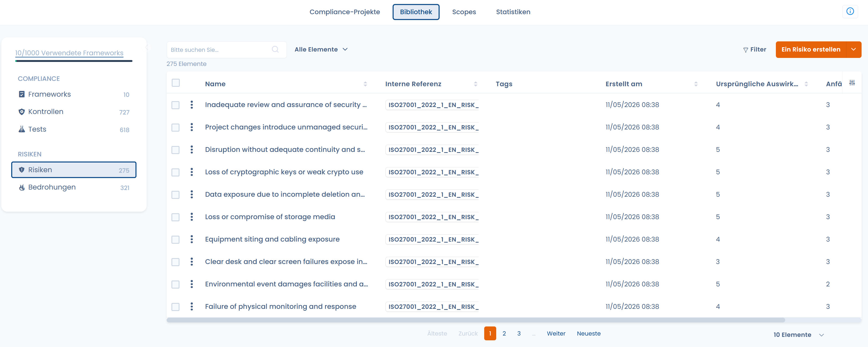
Task: Open the 10/1000 Verwendete Frameworks link
Action: (69, 53)
